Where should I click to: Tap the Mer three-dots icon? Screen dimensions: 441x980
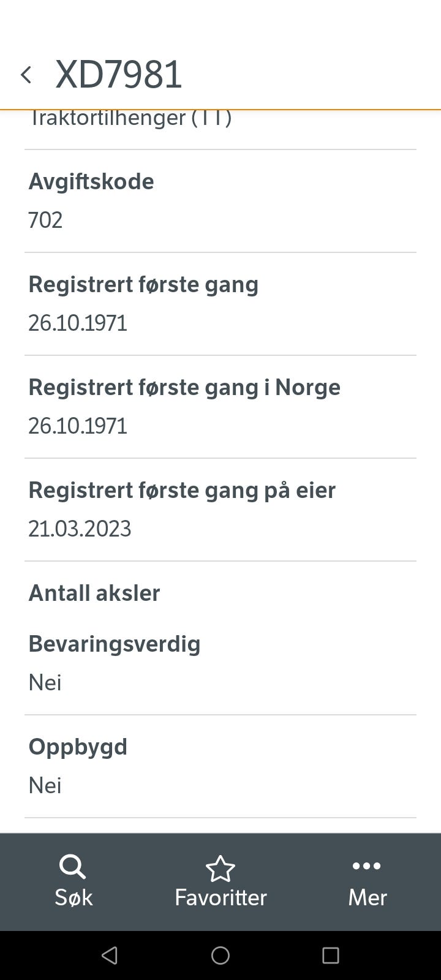pyautogui.click(x=366, y=866)
